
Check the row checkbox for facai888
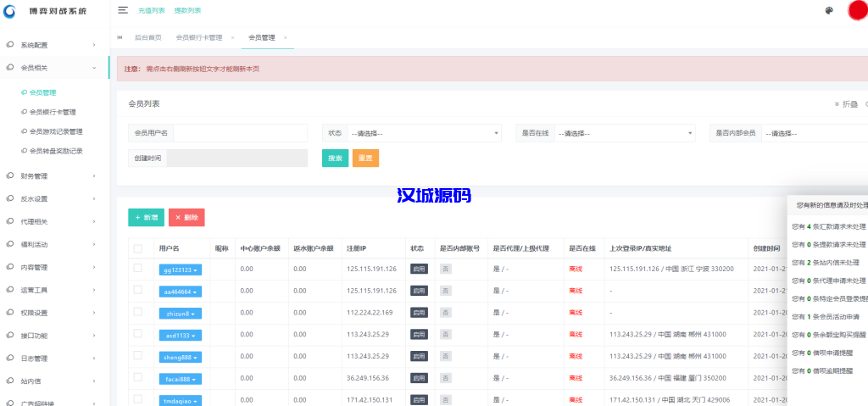[x=138, y=377]
